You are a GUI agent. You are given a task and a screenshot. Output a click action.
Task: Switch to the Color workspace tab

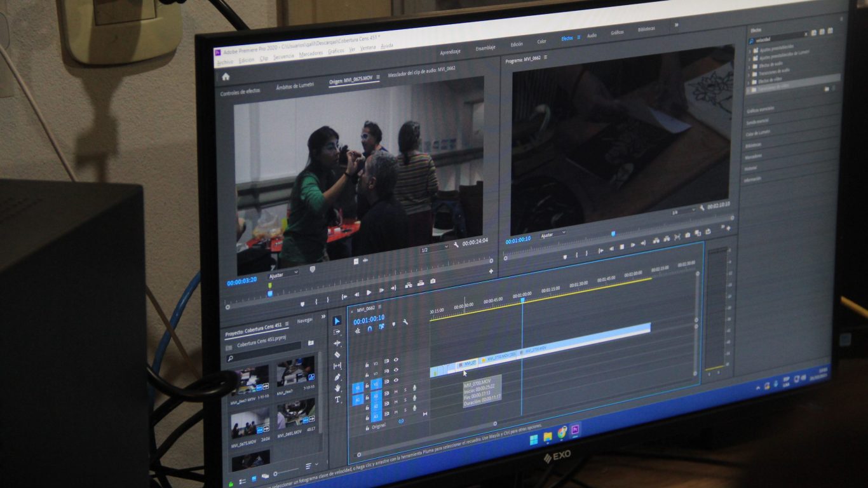click(541, 42)
